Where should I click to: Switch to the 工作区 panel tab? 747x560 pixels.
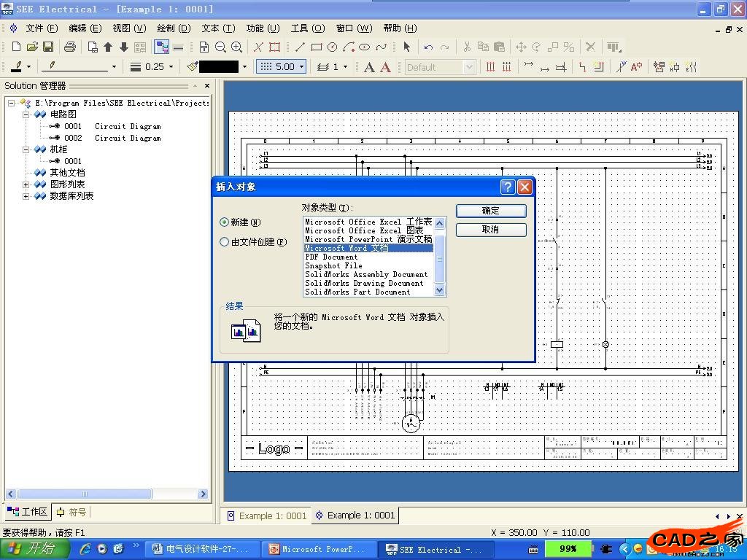click(x=27, y=512)
